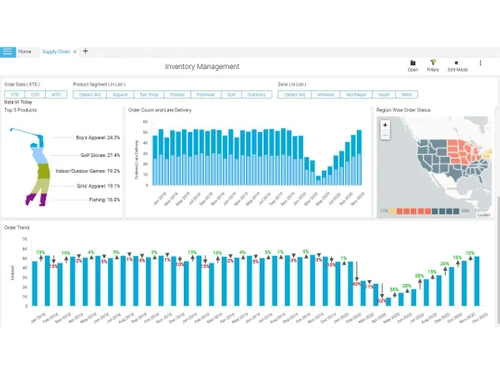Click the Inventory Management title
Screen dimensions: 500x375
pyautogui.click(x=202, y=67)
